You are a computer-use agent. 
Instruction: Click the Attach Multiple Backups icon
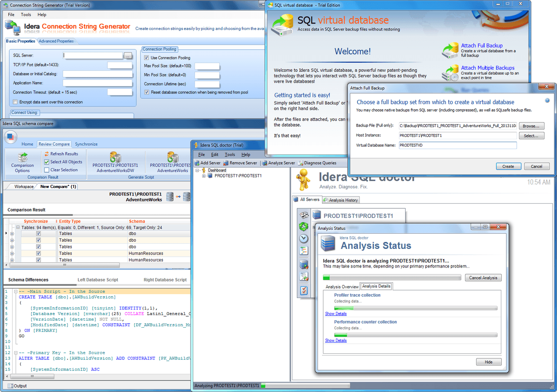tap(450, 73)
